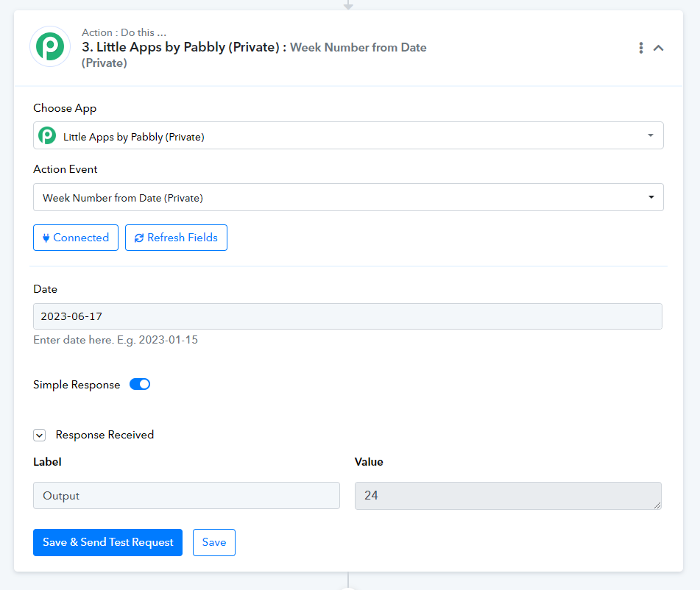Viewport: 700px width, 590px height.
Task: Click the Connected button label
Action: click(81, 238)
